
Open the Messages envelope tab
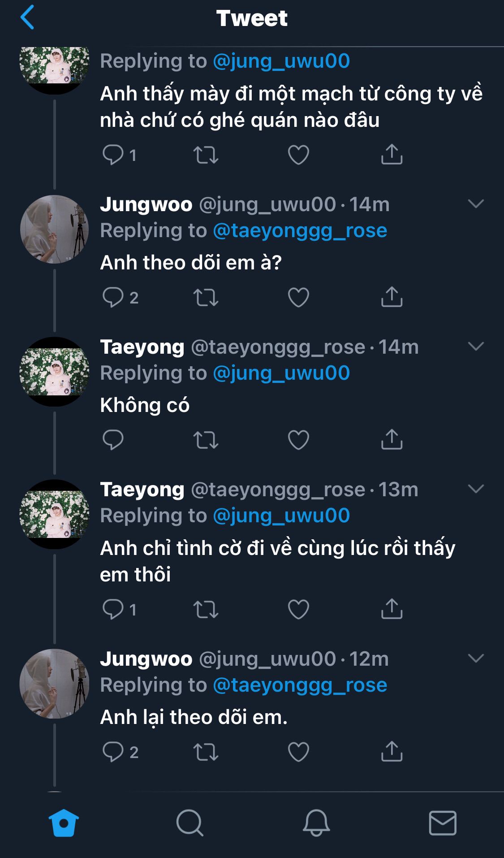(x=443, y=823)
